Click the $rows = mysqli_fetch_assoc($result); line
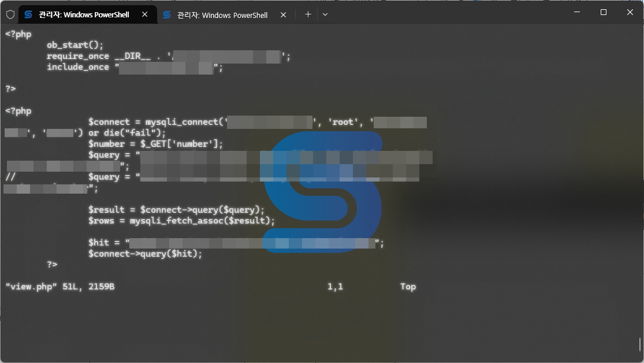This screenshot has height=363, width=644. [181, 221]
